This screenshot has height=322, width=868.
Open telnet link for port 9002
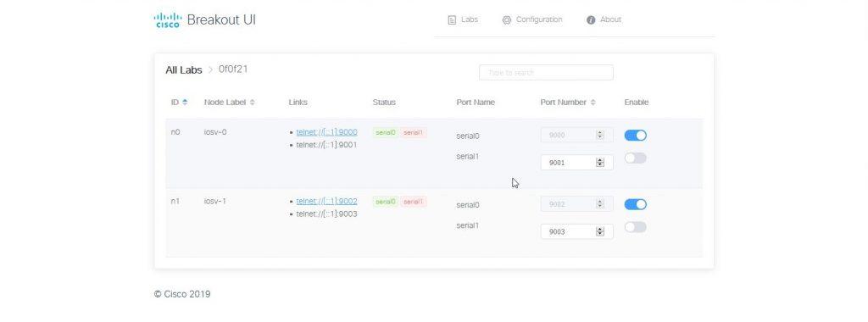tap(326, 202)
